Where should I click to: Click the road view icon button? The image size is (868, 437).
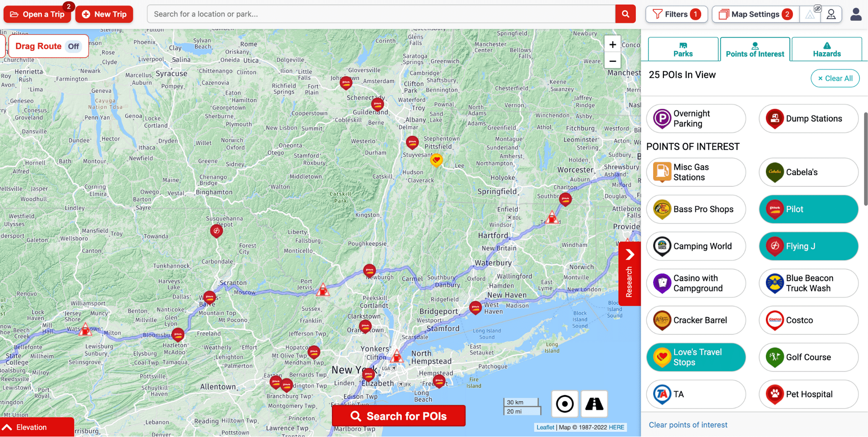pyautogui.click(x=594, y=404)
